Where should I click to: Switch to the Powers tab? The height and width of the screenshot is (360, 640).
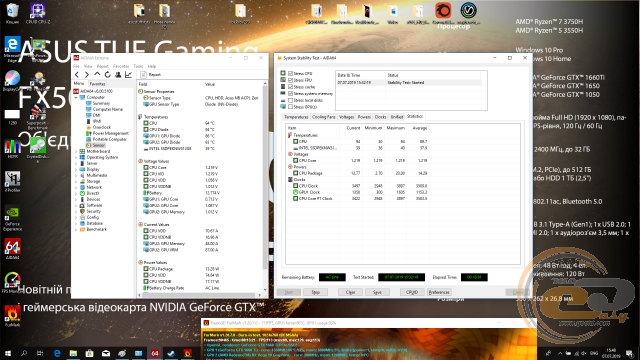[364, 117]
